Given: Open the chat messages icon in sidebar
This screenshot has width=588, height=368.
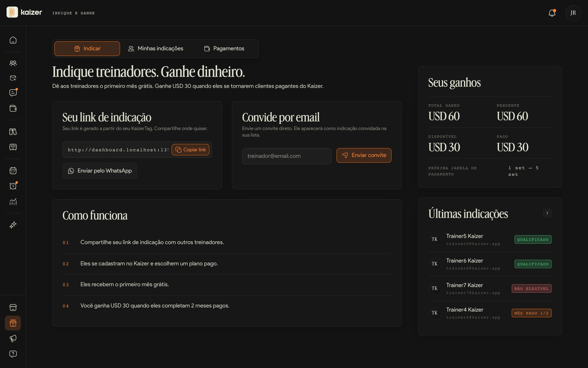Looking at the screenshot, I should tap(13, 93).
